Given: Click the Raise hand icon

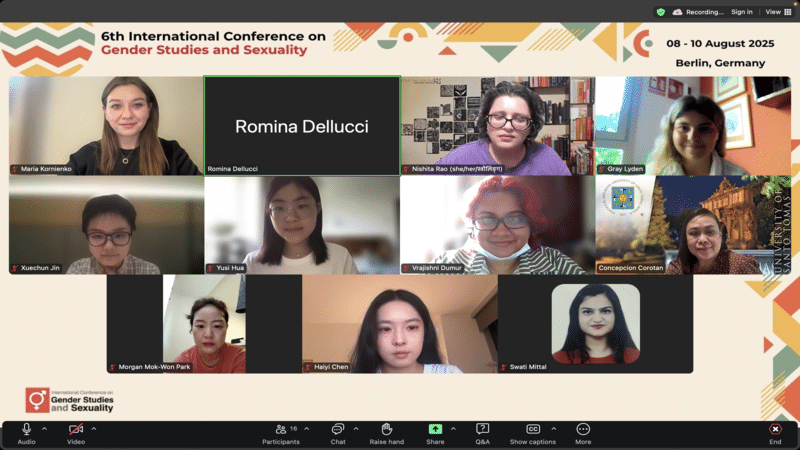Looking at the screenshot, I should [386, 429].
